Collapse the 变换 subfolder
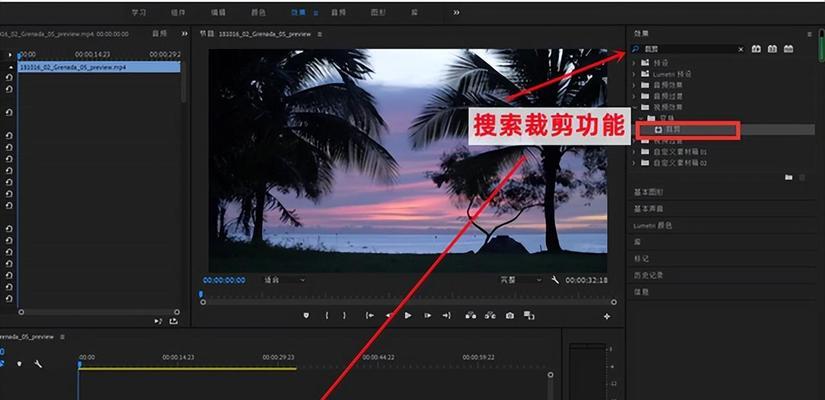The width and height of the screenshot is (825, 400). (640, 118)
